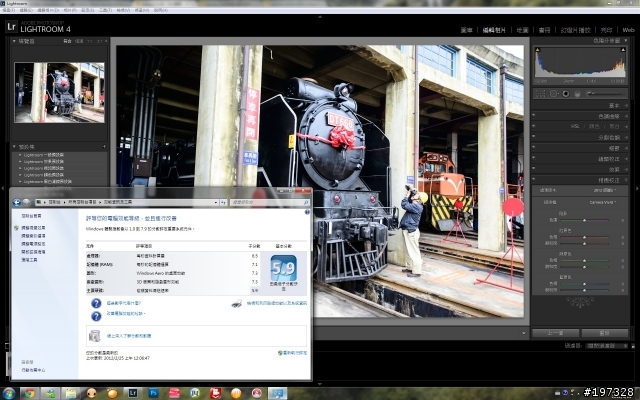
Task: Click search field in Control Panel window
Action: tap(269, 202)
